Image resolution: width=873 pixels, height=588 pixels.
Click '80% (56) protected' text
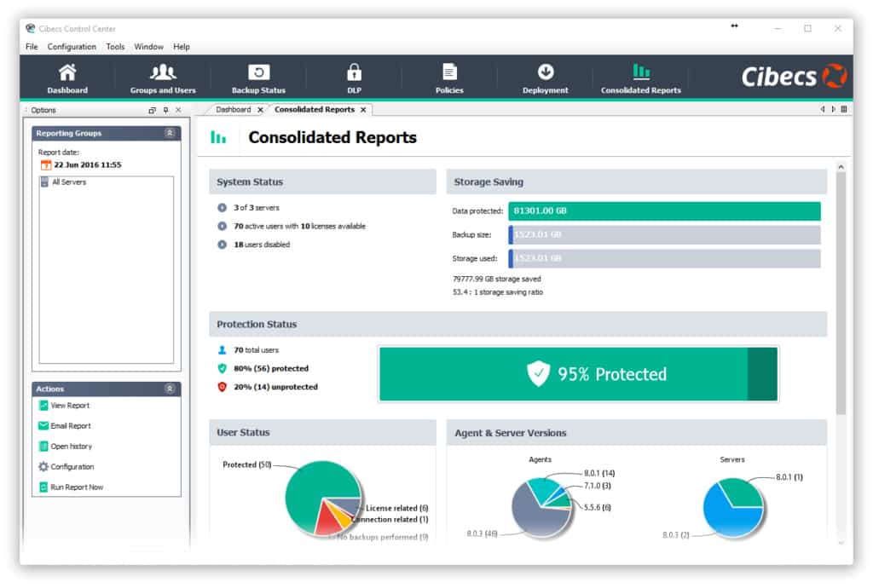click(271, 369)
